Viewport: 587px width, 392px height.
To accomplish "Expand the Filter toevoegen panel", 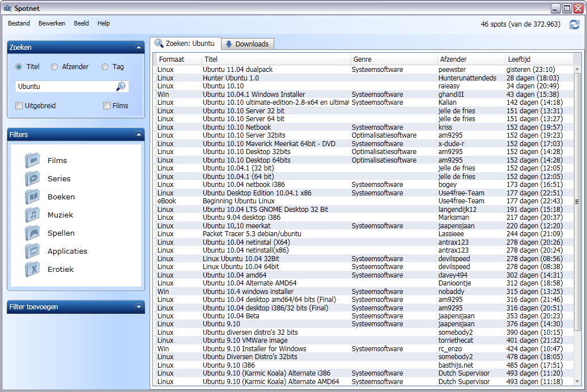I will pos(139,306).
